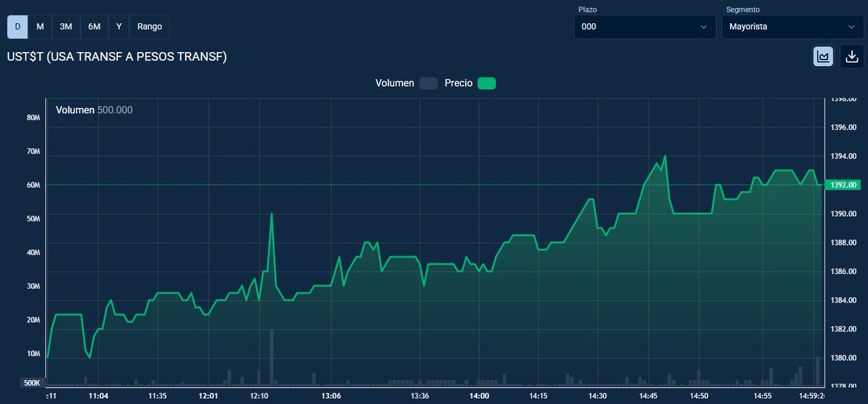Screen dimensions: 868x404
Task: Click the UST$T instrument title
Action: tap(116, 56)
